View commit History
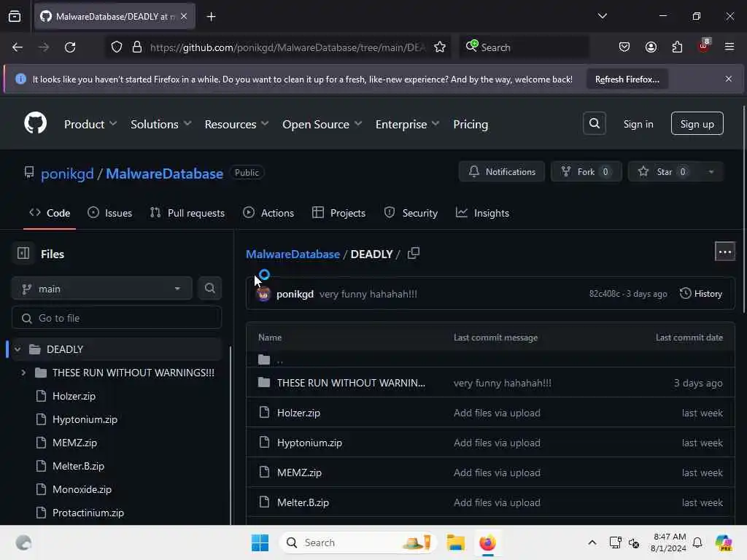The width and height of the screenshot is (747, 560). tap(701, 294)
